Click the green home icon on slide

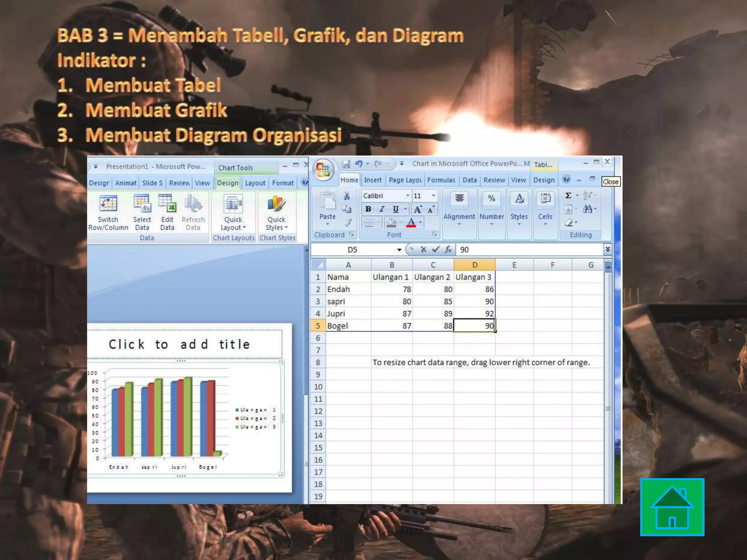click(672, 507)
